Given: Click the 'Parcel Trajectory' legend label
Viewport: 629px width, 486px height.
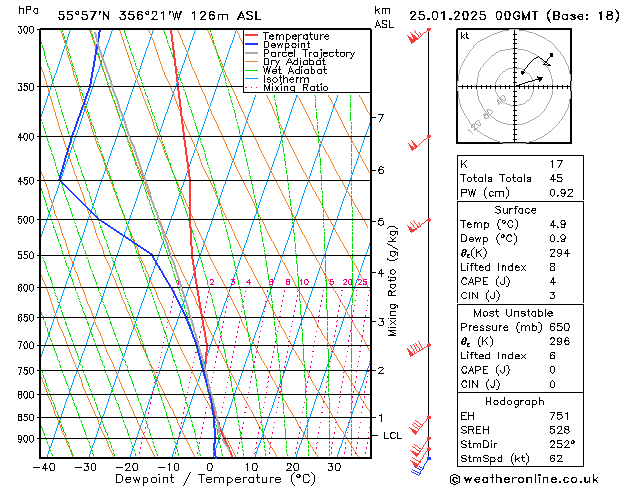Looking at the screenshot, I should tap(309, 53).
